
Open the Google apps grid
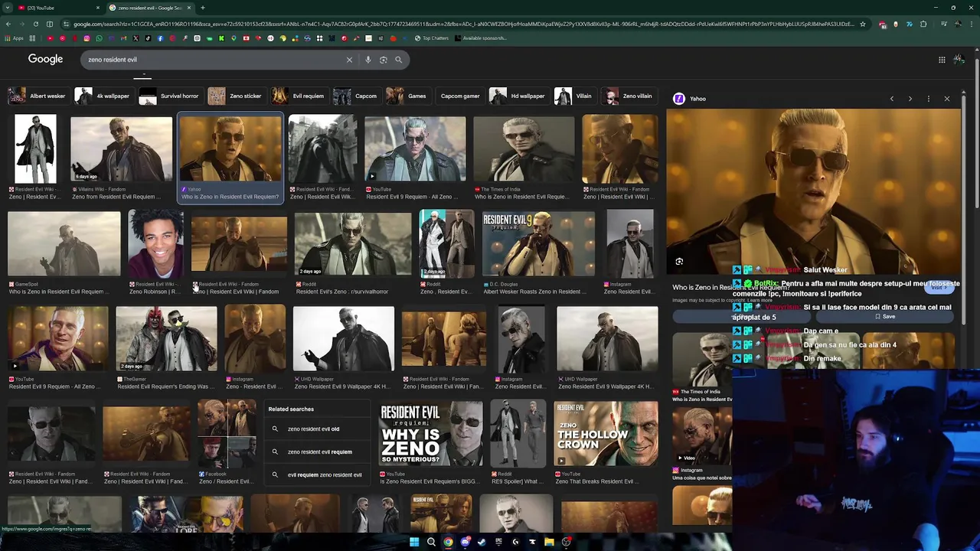[x=942, y=60]
